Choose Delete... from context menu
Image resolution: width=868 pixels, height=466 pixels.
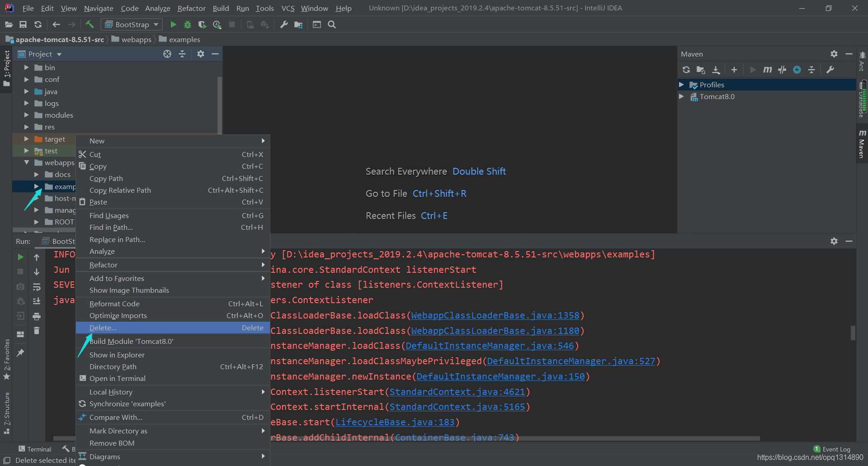173,328
